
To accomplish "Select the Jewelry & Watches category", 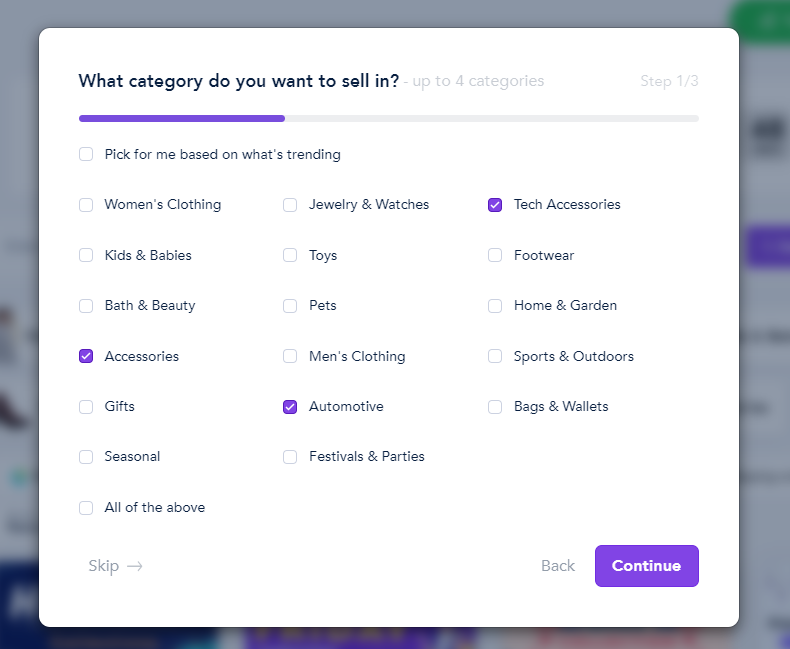I will pos(290,205).
